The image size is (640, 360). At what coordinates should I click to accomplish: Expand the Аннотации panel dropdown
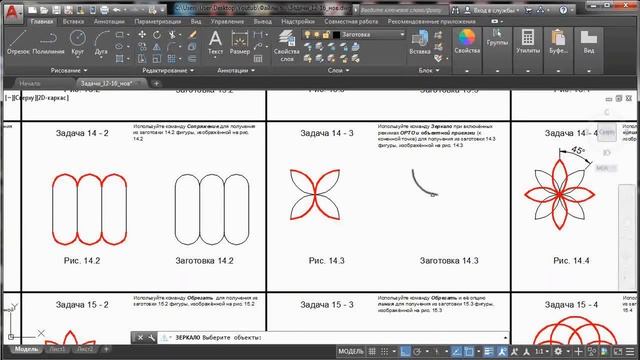(236, 71)
